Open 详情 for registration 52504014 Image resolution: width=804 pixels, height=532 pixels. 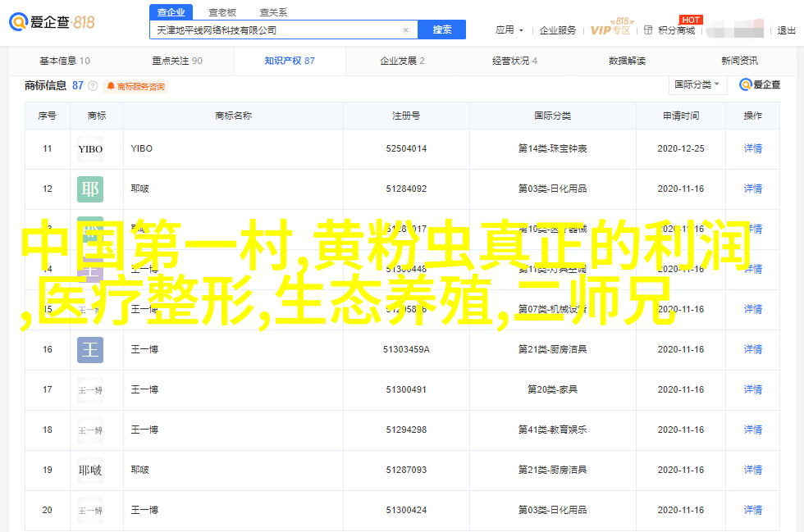point(753,148)
